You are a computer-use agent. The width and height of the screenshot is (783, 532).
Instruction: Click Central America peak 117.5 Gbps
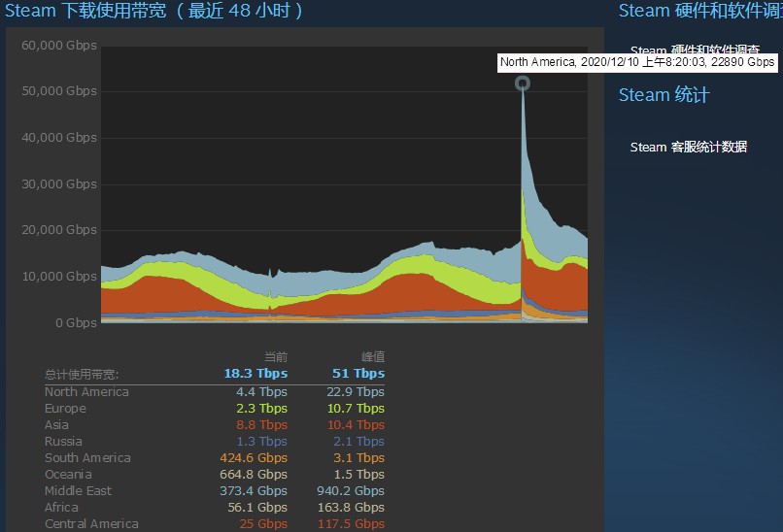point(351,523)
